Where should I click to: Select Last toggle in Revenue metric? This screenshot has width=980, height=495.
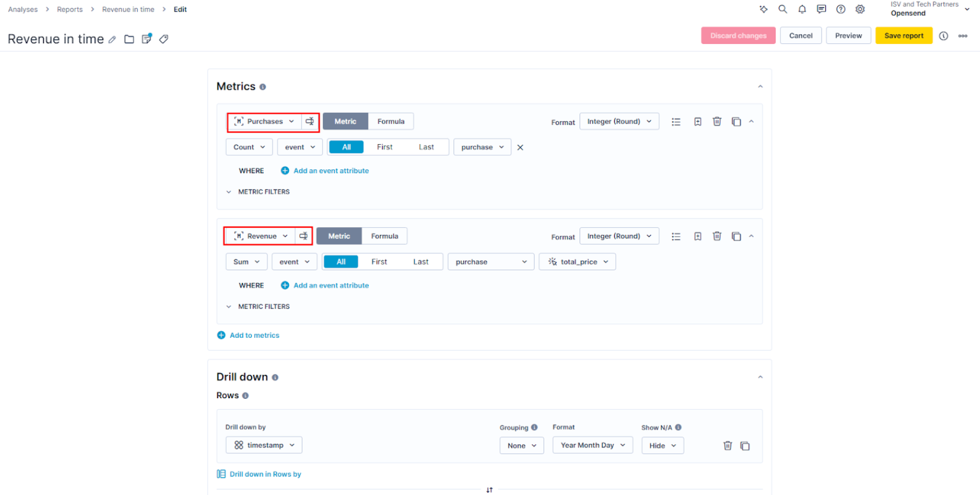tap(421, 262)
